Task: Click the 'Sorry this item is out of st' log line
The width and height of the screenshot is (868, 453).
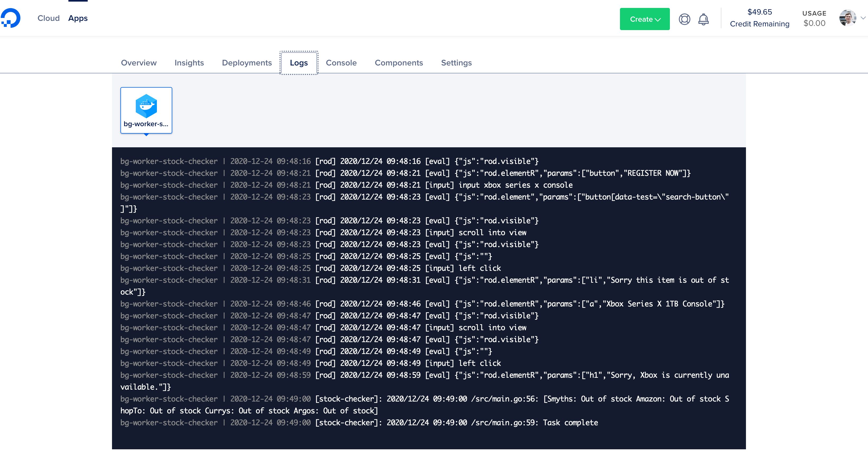Action: [x=424, y=286]
